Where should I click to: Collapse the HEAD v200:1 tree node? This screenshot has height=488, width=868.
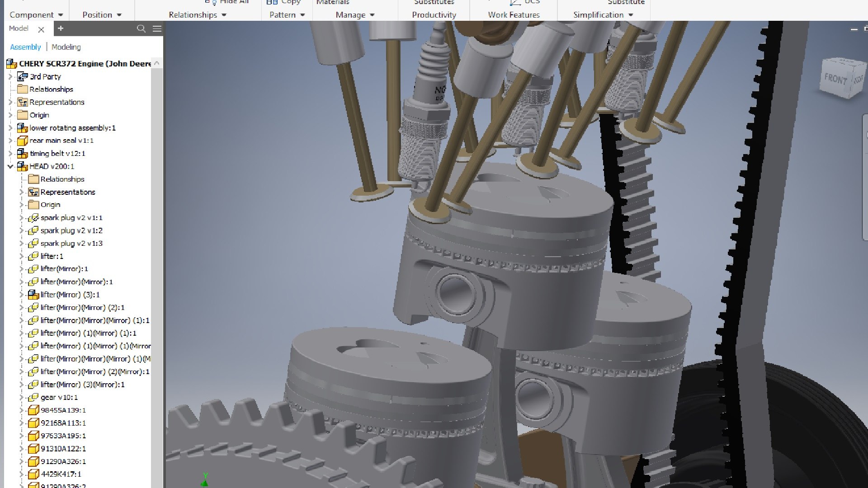[10, 166]
